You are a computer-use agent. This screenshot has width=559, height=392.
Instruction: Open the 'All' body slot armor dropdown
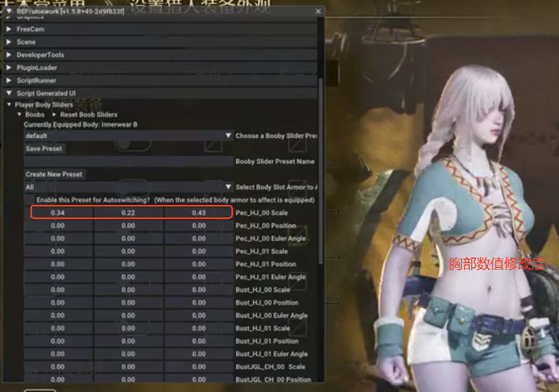pos(129,187)
